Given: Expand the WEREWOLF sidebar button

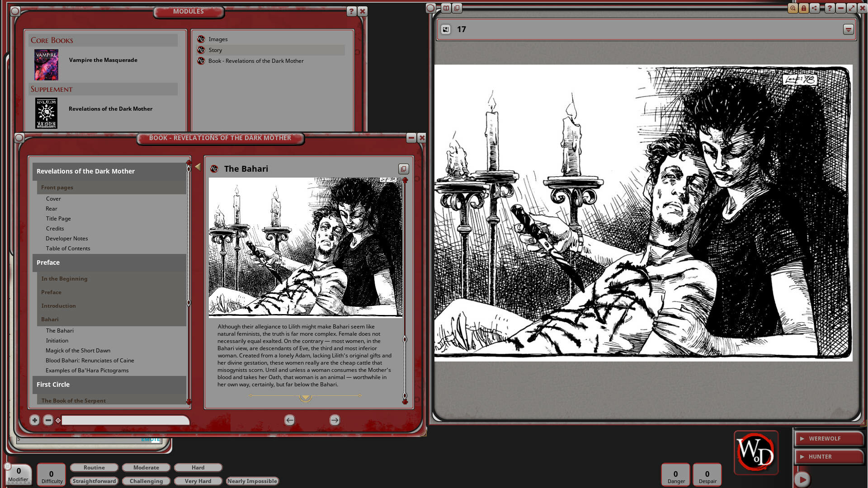Looking at the screenshot, I should point(828,439).
